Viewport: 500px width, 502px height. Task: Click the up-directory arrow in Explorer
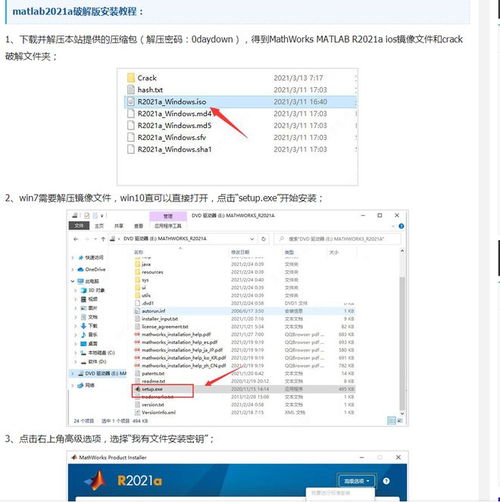pyautogui.click(x=103, y=239)
